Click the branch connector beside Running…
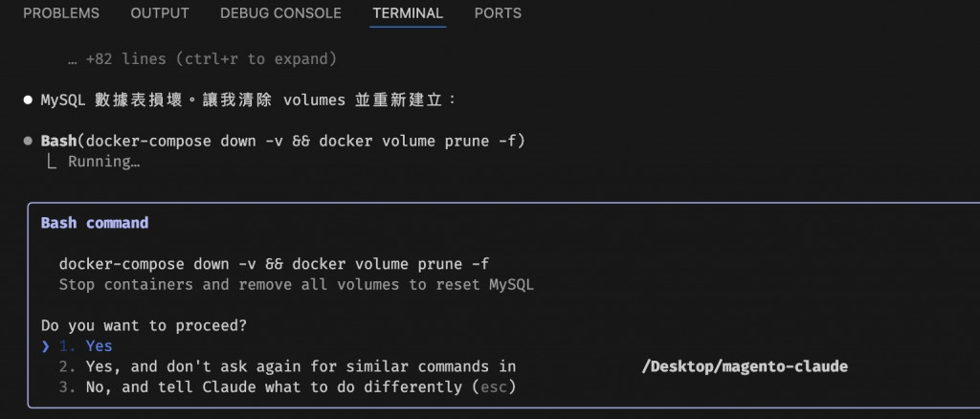980x419 pixels. (x=51, y=162)
